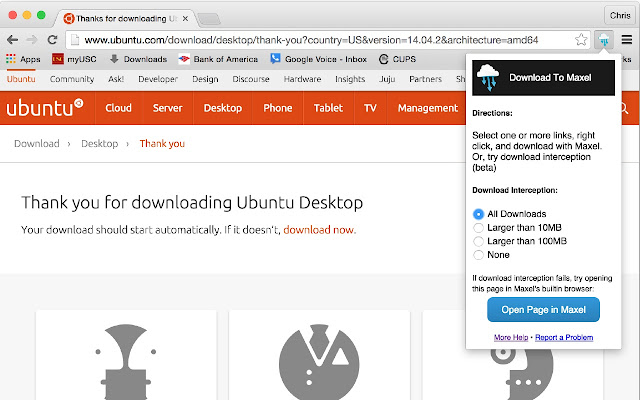Click the Desktop breadcrumb link
The image size is (640, 400).
coord(100,144)
